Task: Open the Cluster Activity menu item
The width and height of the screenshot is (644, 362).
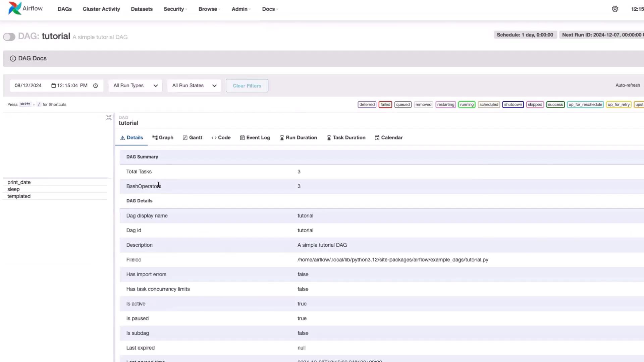Action: [x=101, y=9]
